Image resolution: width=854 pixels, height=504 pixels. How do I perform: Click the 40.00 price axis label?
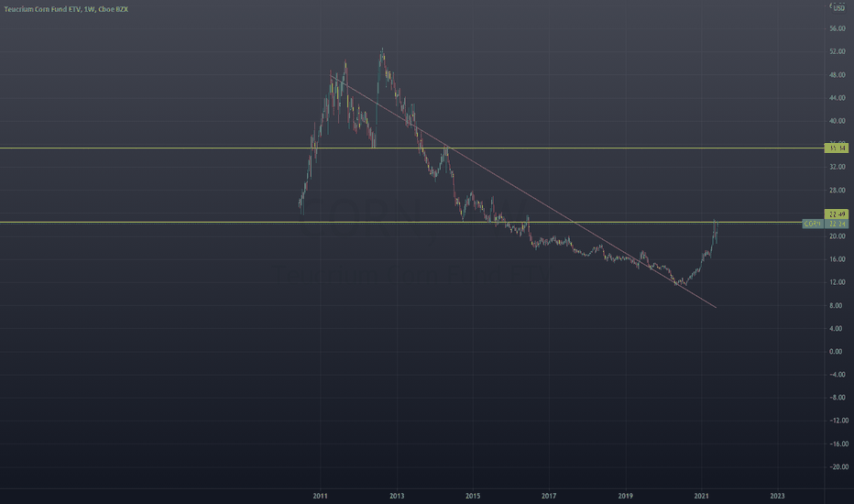(x=838, y=121)
